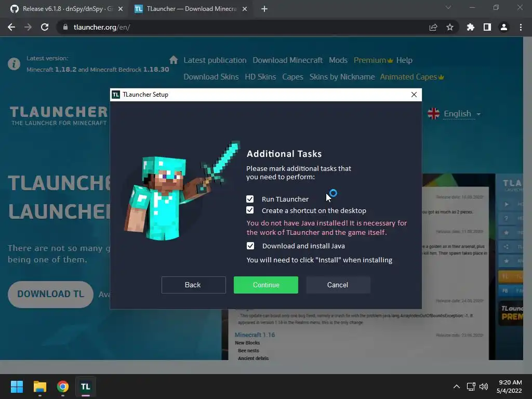
Task: Open the Minecraft 1.16 link
Action: (x=255, y=335)
